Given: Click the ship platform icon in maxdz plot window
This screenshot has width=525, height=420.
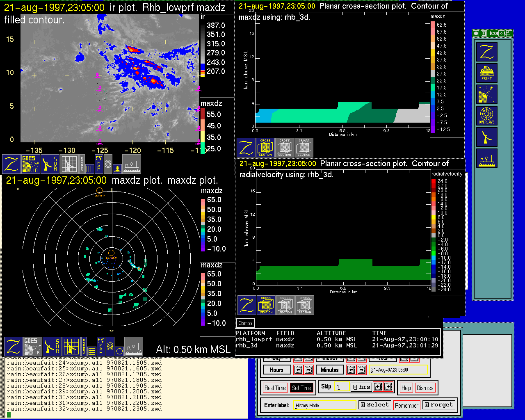Looking at the screenshot, I should click(133, 347).
